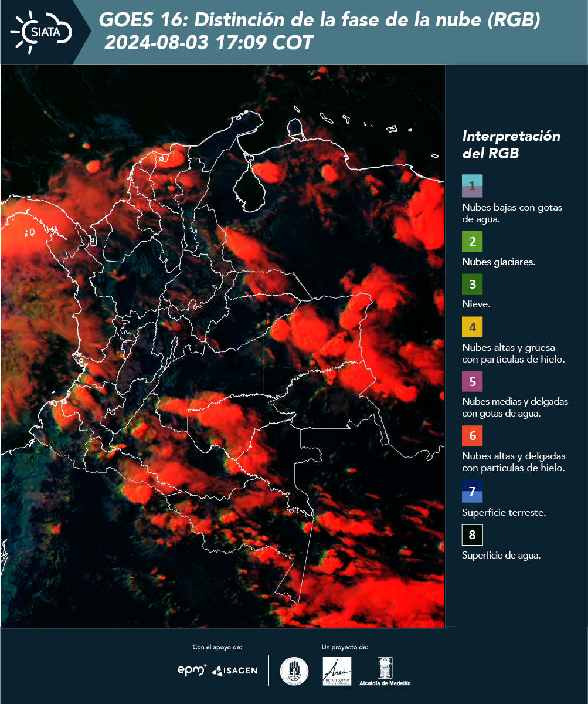The image size is (588, 704).
Task: Select the blue swatch number 7
Action: click(x=473, y=491)
